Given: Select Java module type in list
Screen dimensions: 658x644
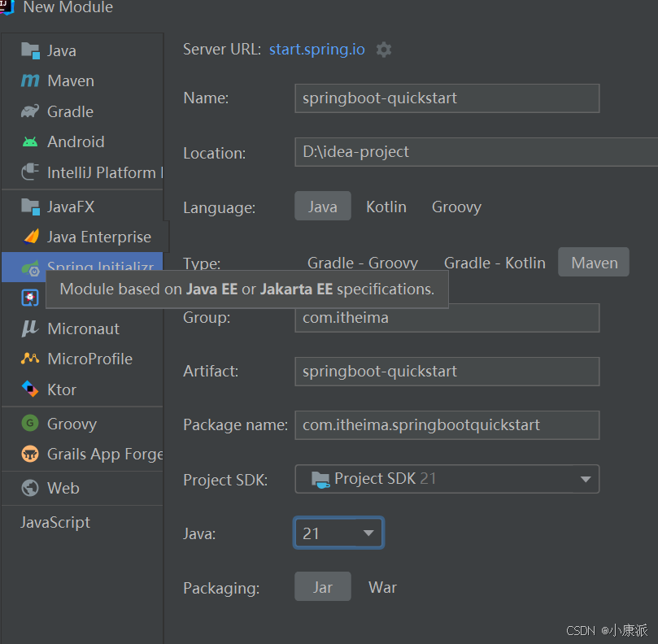Looking at the screenshot, I should [x=82, y=50].
